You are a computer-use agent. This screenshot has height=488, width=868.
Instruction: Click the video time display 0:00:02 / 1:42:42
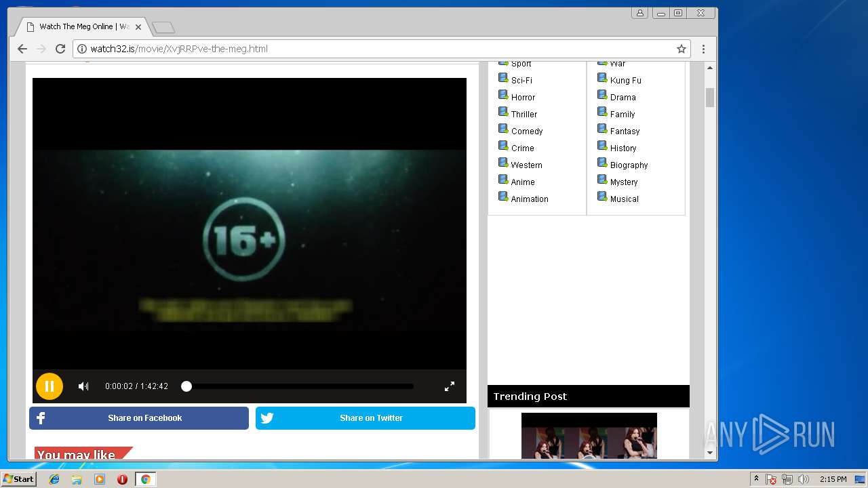[x=136, y=386]
